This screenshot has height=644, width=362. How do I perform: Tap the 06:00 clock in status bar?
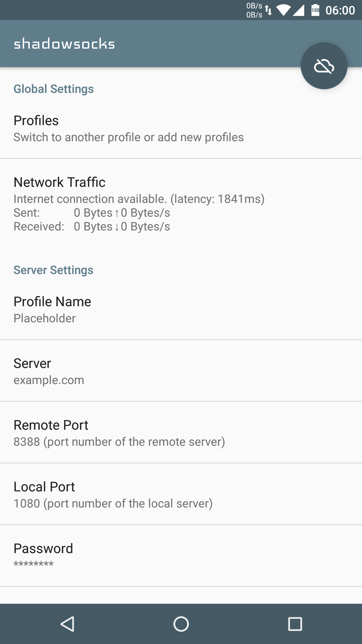[340, 10]
